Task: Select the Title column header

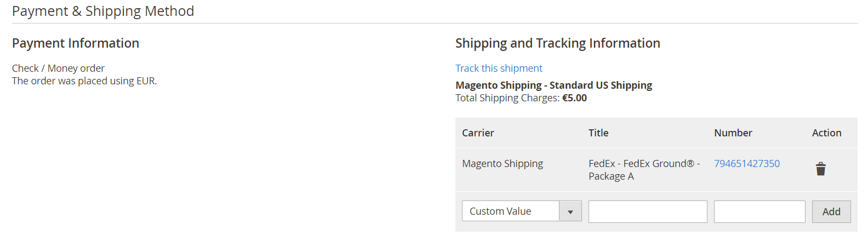Action: [598, 133]
